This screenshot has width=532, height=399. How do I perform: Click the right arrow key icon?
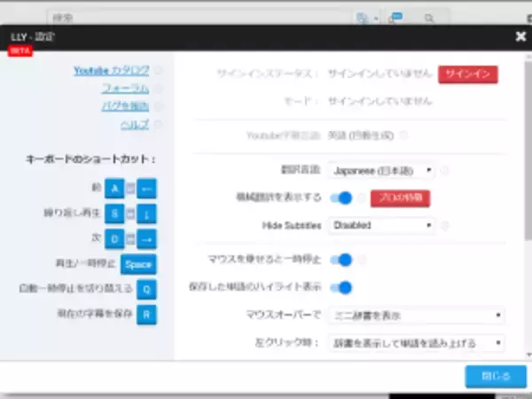coord(147,239)
